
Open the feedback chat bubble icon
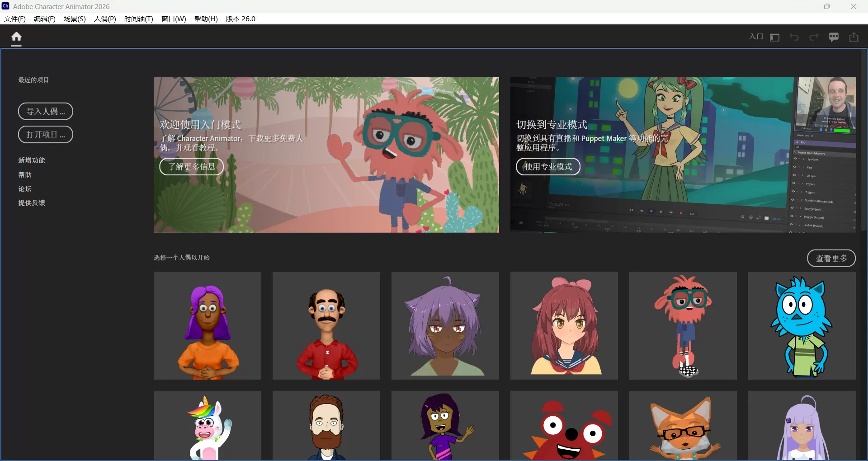(834, 38)
